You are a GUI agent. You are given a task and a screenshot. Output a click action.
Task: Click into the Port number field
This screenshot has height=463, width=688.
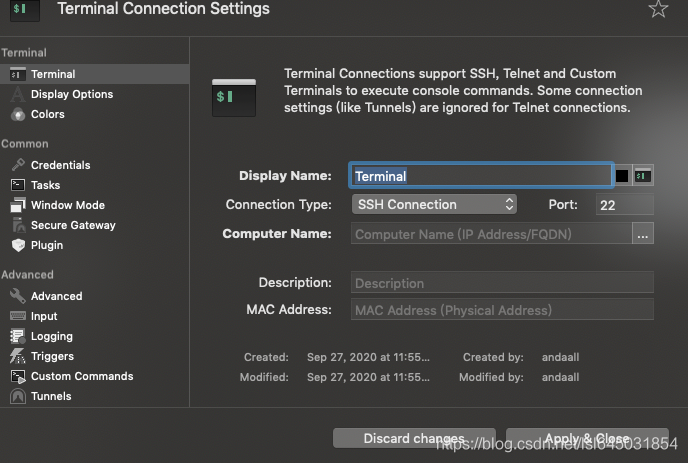624,205
